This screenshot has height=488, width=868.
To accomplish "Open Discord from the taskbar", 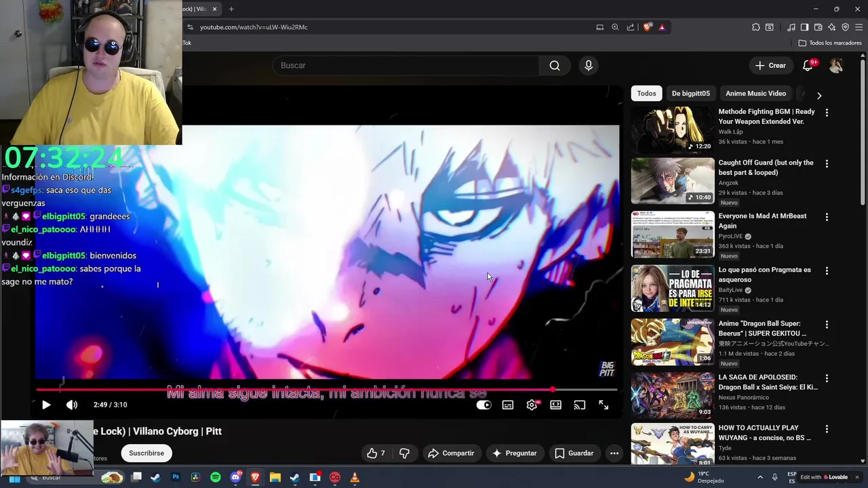I will pos(235,477).
